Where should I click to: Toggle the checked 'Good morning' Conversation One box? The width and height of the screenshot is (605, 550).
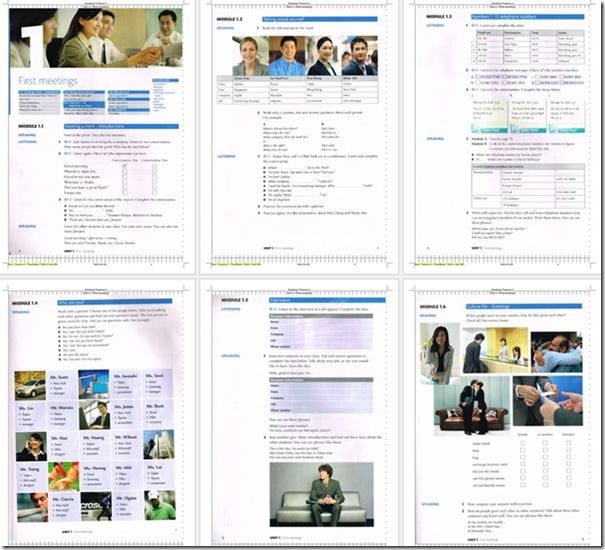point(124,166)
